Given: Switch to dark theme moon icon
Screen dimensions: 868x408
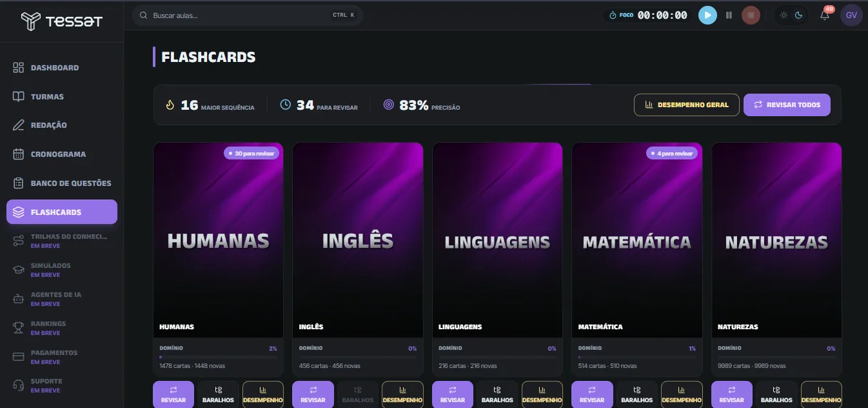Looking at the screenshot, I should [x=799, y=15].
